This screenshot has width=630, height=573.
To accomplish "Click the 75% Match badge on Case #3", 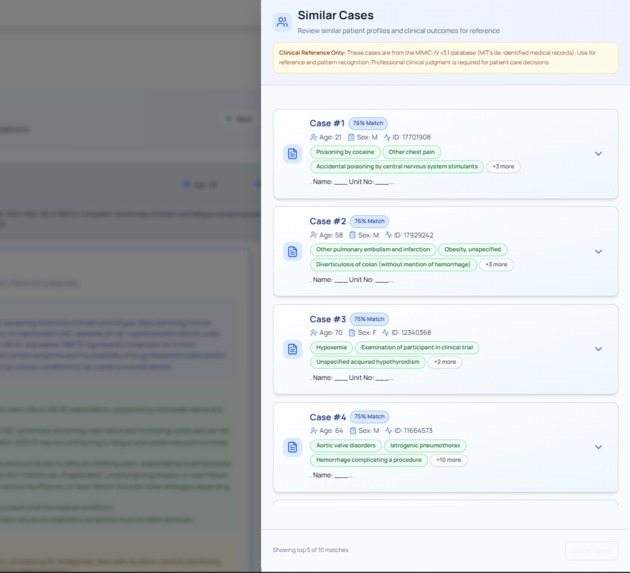I will [x=369, y=319].
